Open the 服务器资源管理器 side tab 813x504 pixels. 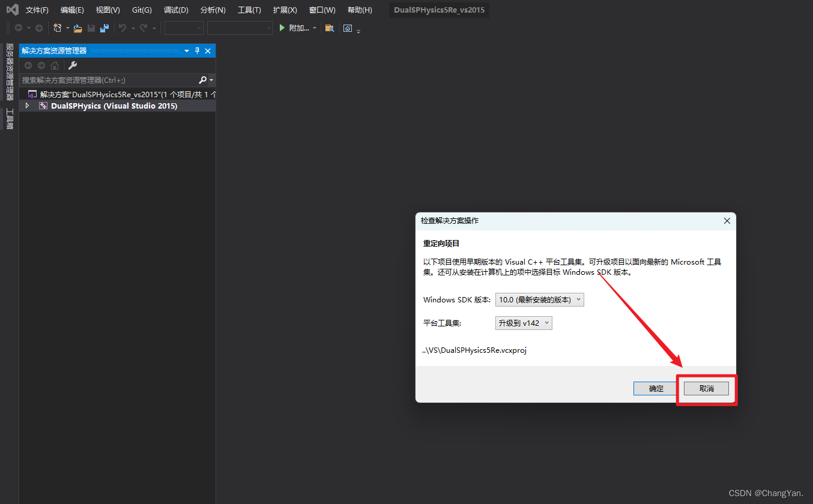coord(10,72)
